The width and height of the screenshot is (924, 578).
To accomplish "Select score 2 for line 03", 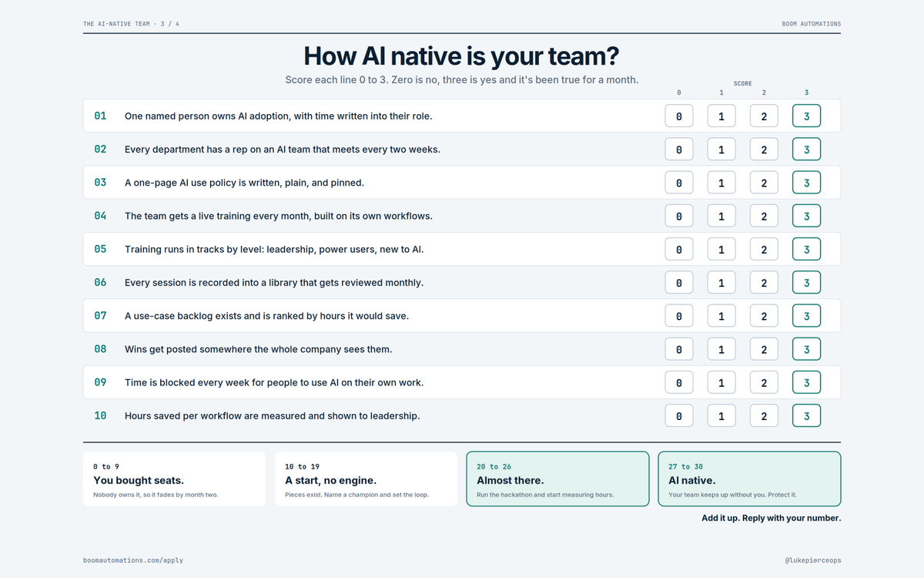I will point(764,183).
